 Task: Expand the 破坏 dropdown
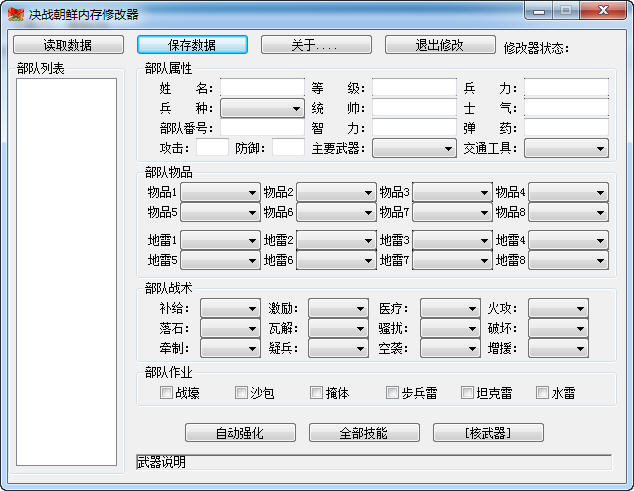[x=558, y=328]
